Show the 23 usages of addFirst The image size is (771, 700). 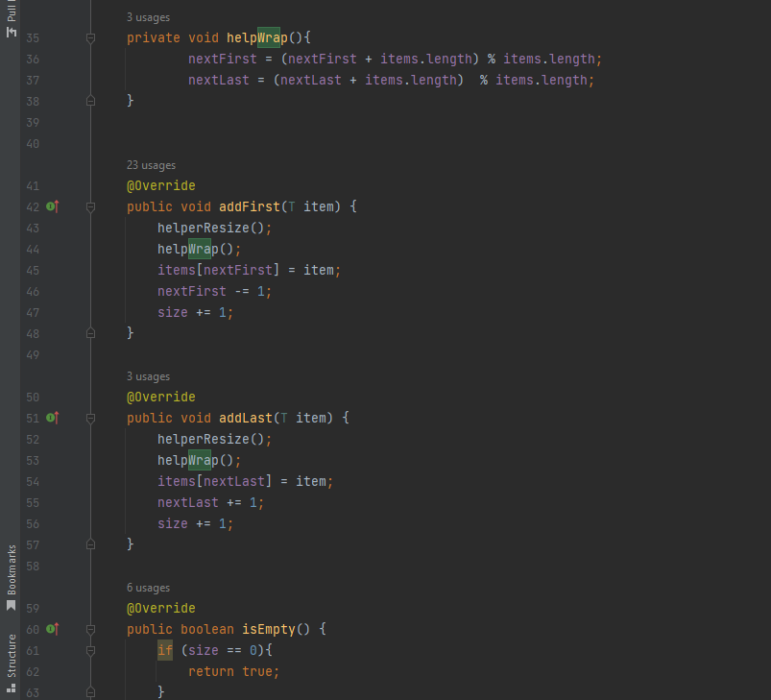pyautogui.click(x=151, y=165)
